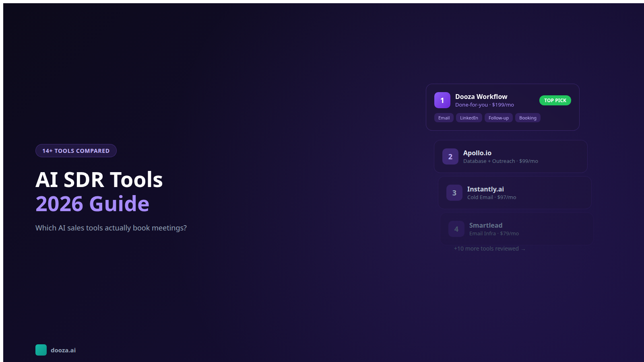644x362 pixels.
Task: Click the '2026 Guide' purple headline
Action: click(92, 204)
